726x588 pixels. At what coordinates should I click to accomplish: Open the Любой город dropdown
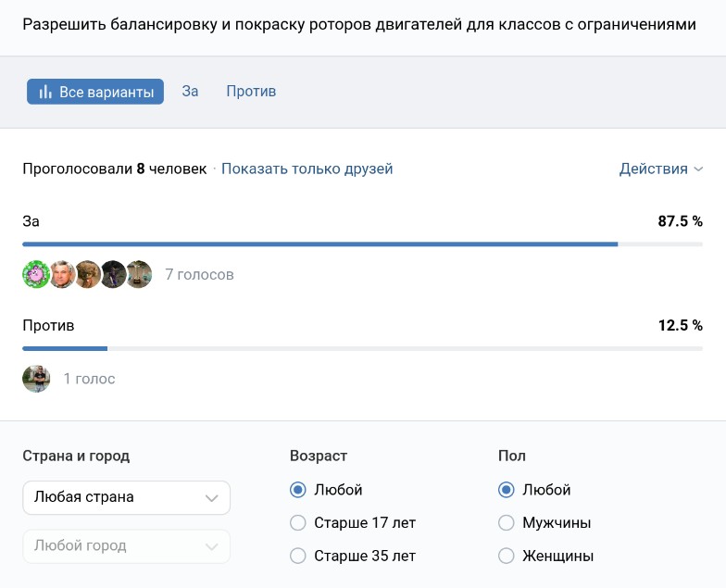pos(126,546)
